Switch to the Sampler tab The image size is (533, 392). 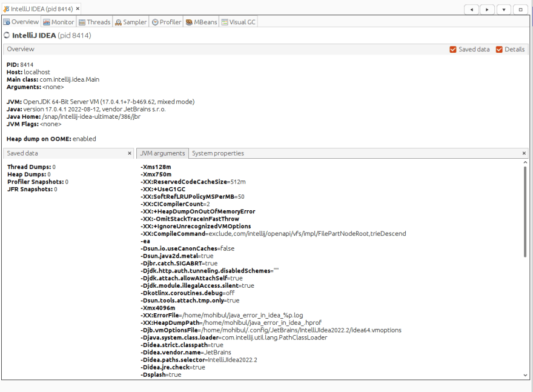[x=131, y=22]
